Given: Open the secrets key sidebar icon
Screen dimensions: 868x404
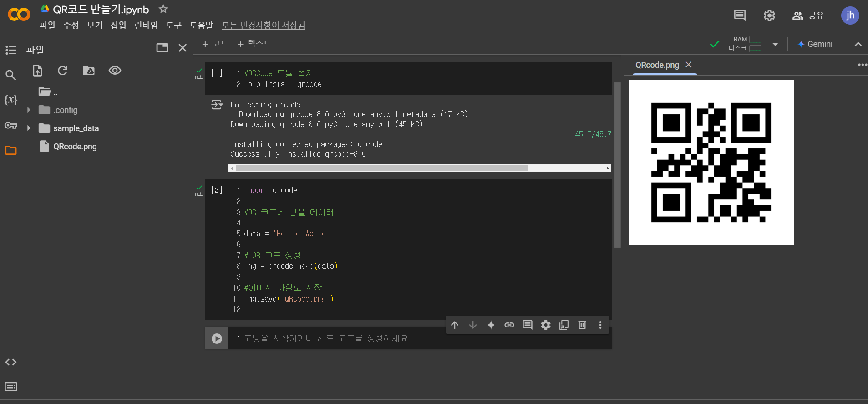Looking at the screenshot, I should pos(11,125).
